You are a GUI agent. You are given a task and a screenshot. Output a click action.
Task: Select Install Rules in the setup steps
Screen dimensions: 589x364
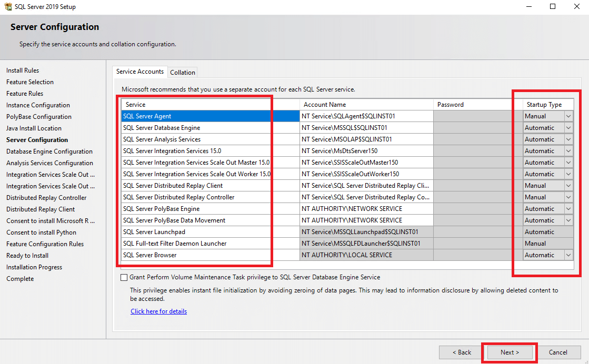23,70
